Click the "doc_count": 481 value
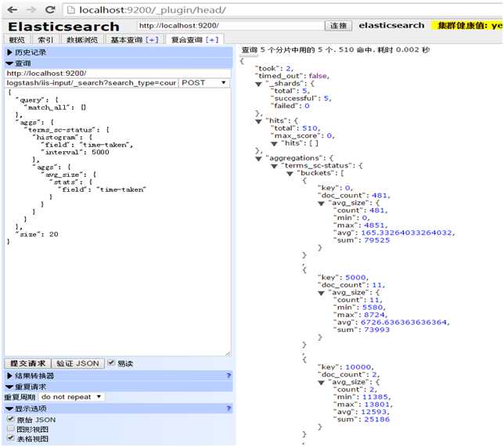The width and height of the screenshot is (504, 447). click(x=380, y=196)
